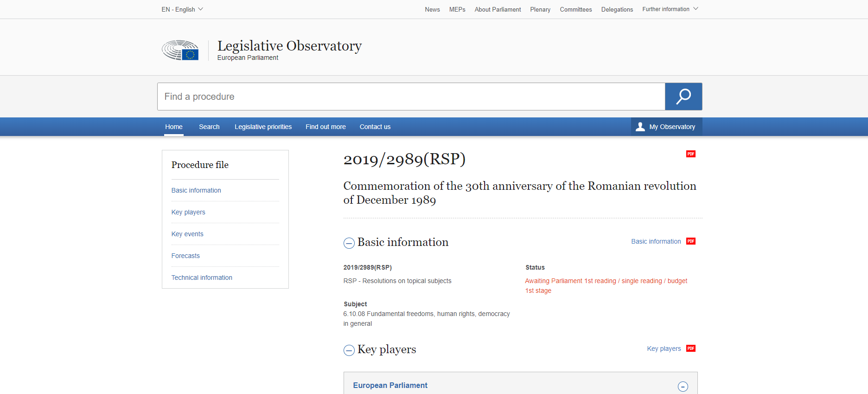868x394 pixels.
Task: Jump to Key players in sidebar
Action: 188,212
